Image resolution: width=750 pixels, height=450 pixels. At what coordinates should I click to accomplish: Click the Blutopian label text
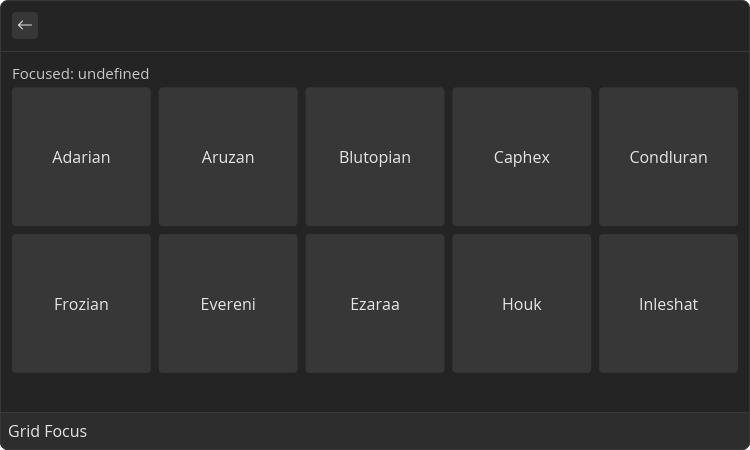[375, 157]
